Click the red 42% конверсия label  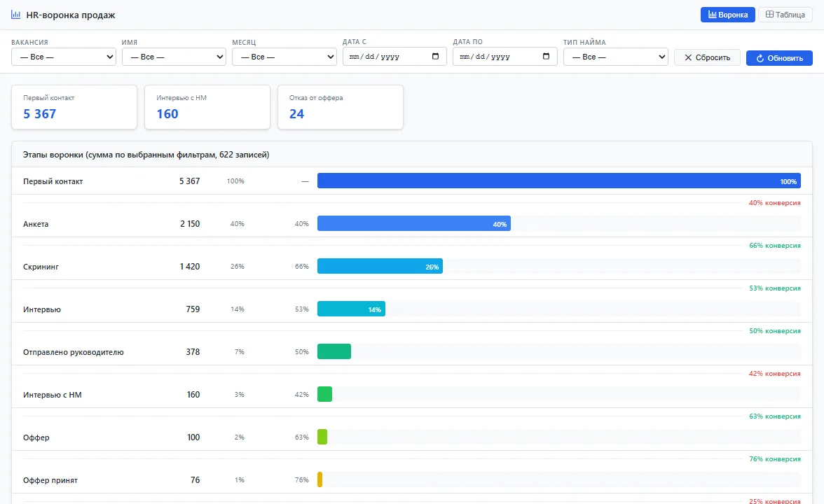click(x=775, y=374)
